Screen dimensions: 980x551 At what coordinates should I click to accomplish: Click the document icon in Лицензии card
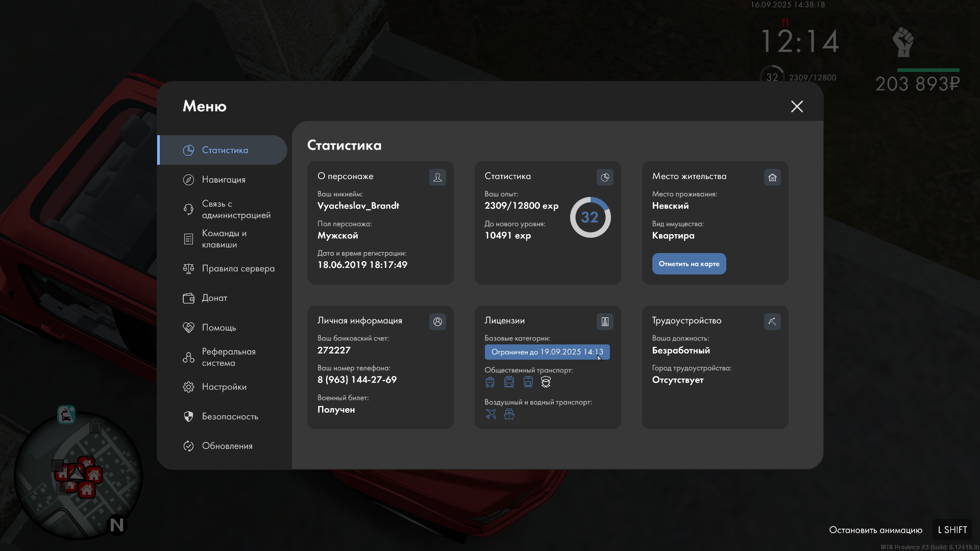pos(605,321)
